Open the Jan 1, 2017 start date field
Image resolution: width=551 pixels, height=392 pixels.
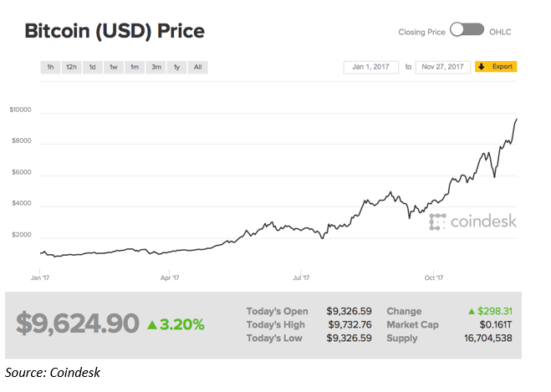(x=371, y=67)
